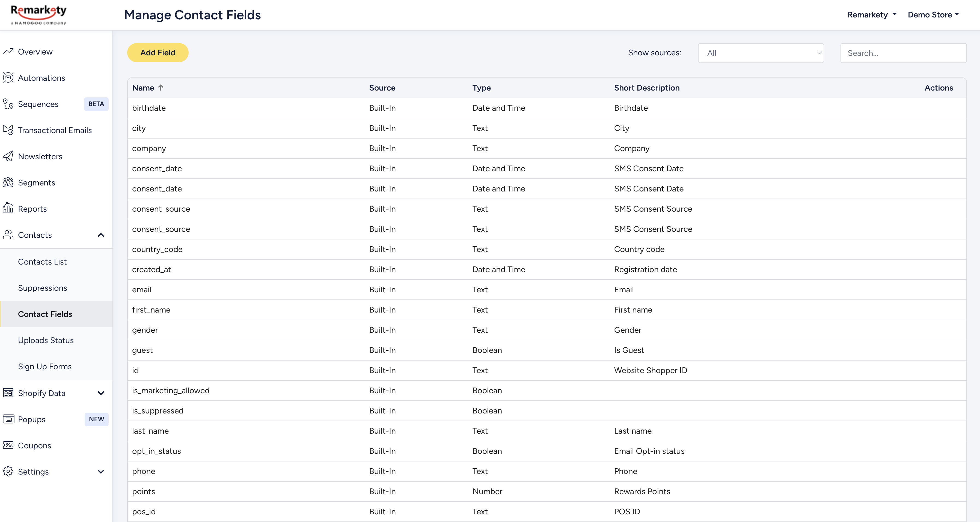The width and height of the screenshot is (980, 522).
Task: Click the Add Field button
Action: tap(158, 52)
